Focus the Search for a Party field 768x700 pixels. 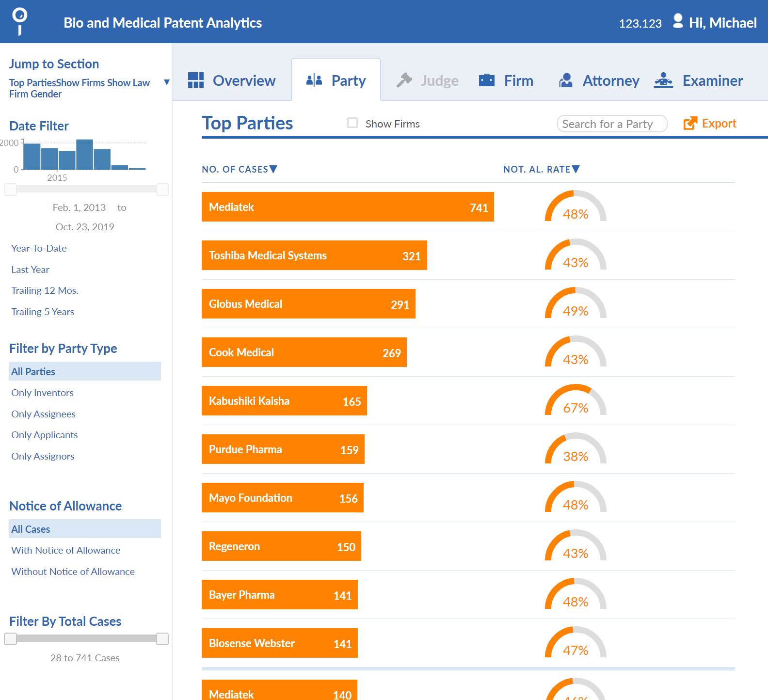point(612,124)
